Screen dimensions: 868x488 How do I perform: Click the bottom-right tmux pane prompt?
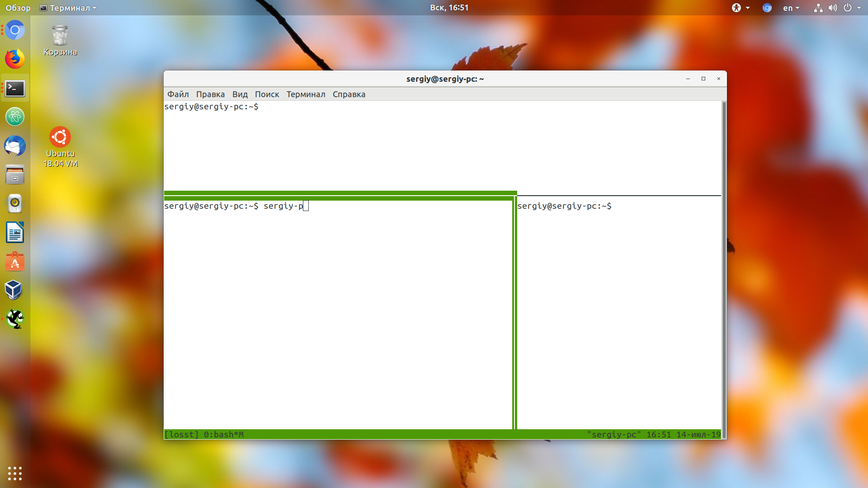[564, 206]
